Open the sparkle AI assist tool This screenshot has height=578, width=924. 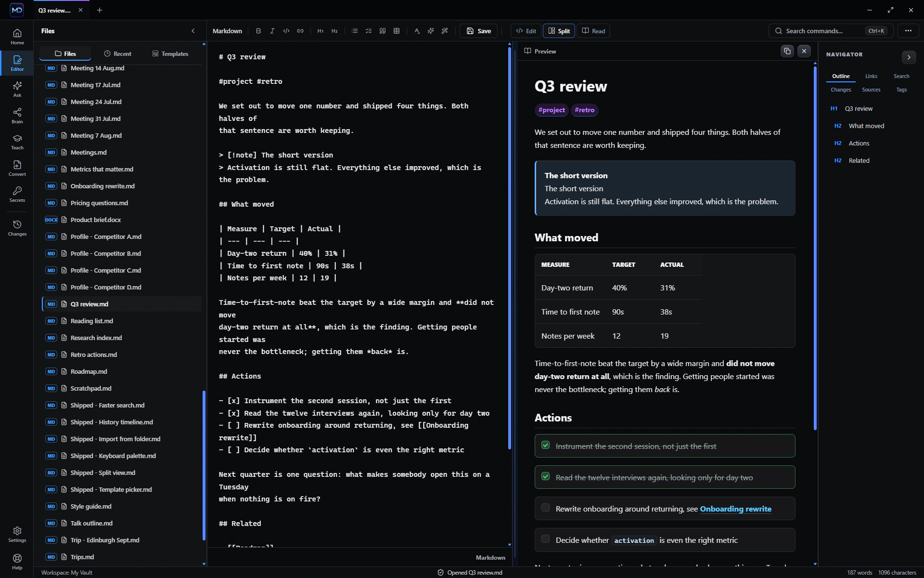[431, 31]
